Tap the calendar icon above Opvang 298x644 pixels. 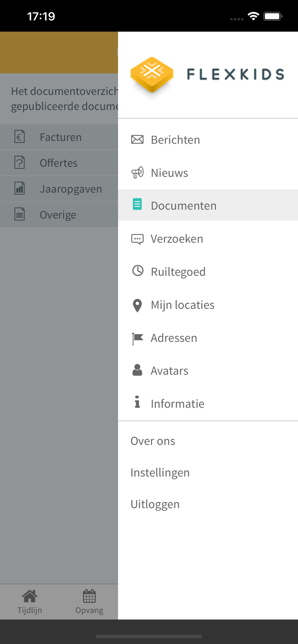(89, 596)
